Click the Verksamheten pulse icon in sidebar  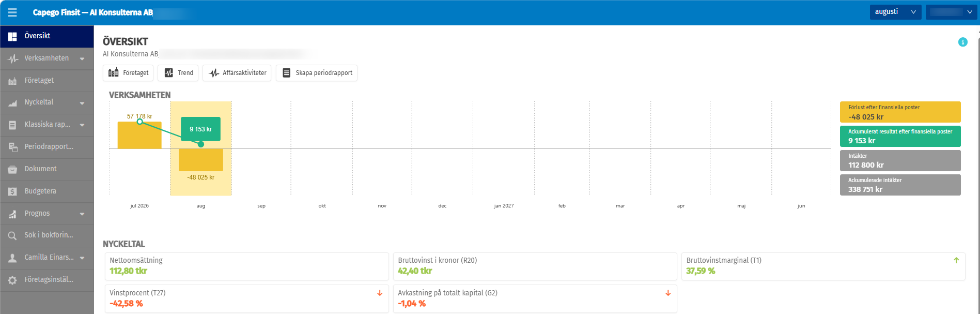coord(12,58)
